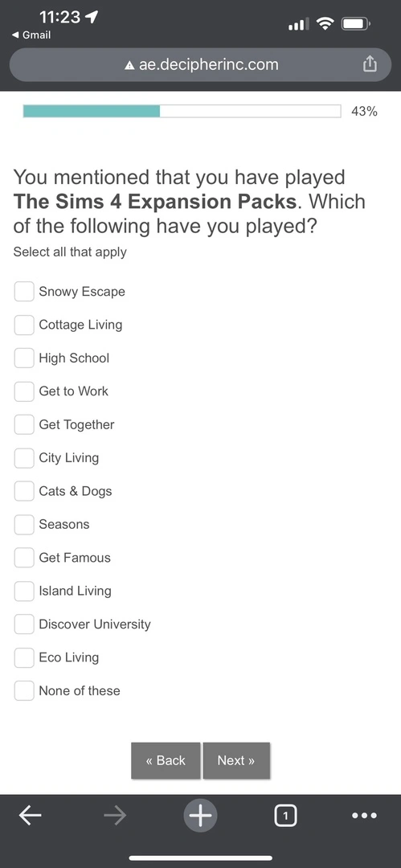This screenshot has width=401, height=868.
Task: Check the Cottage Living checkbox
Action: click(24, 325)
